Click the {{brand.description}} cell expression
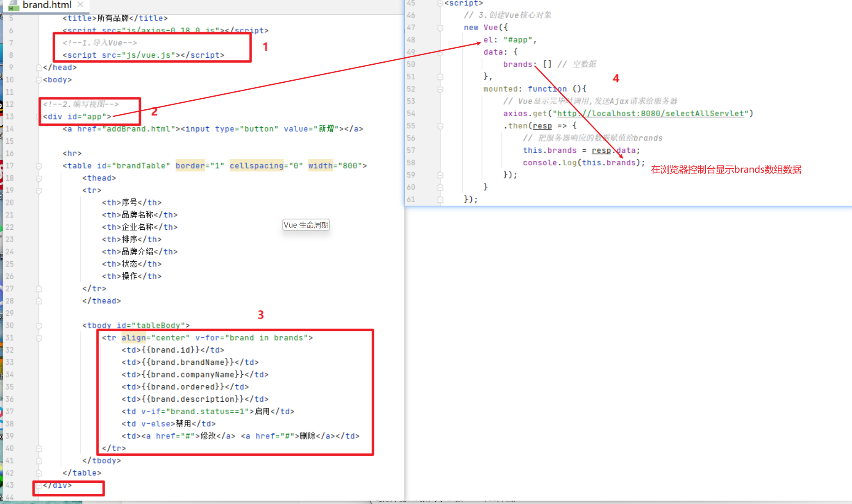Viewport: 852px width, 504px height. click(193, 399)
